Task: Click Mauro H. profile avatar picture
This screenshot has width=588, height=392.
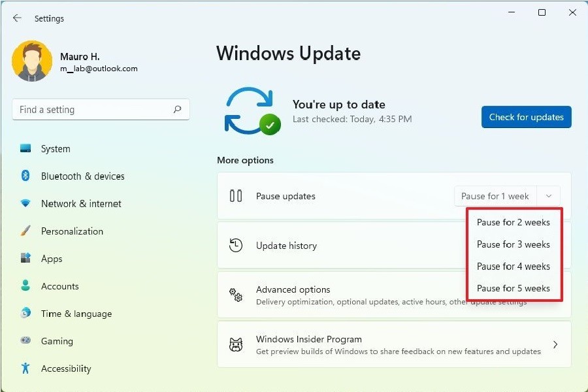Action: pos(32,61)
